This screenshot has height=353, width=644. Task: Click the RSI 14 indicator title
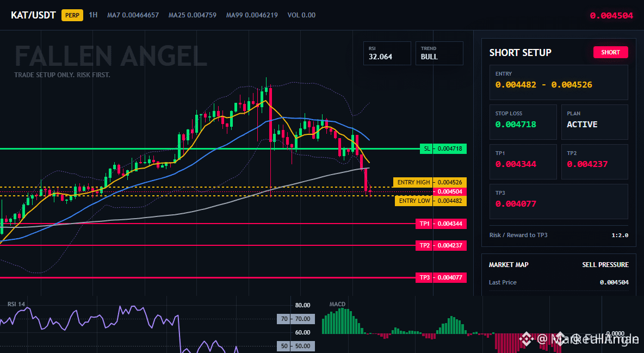click(16, 304)
